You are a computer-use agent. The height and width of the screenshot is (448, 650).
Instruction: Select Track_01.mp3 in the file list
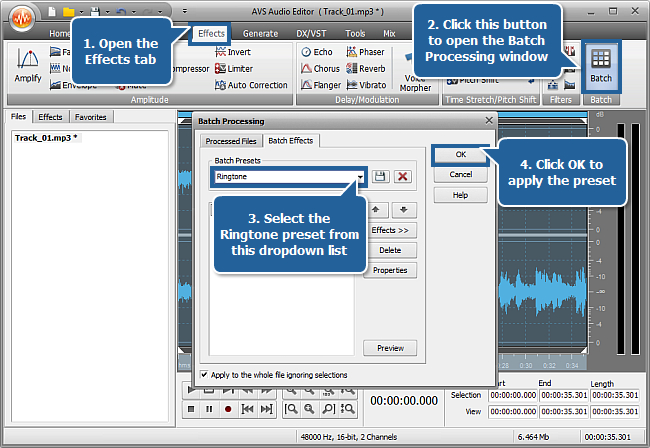[x=46, y=138]
